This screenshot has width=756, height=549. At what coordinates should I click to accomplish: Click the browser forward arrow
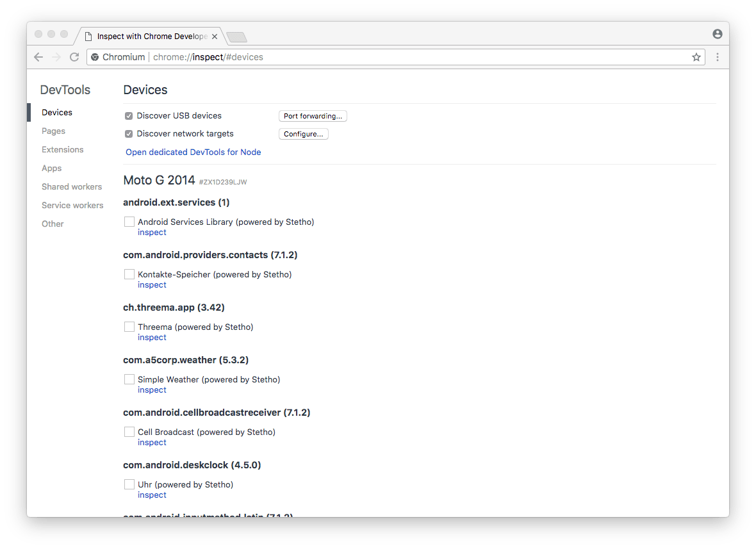pos(56,57)
